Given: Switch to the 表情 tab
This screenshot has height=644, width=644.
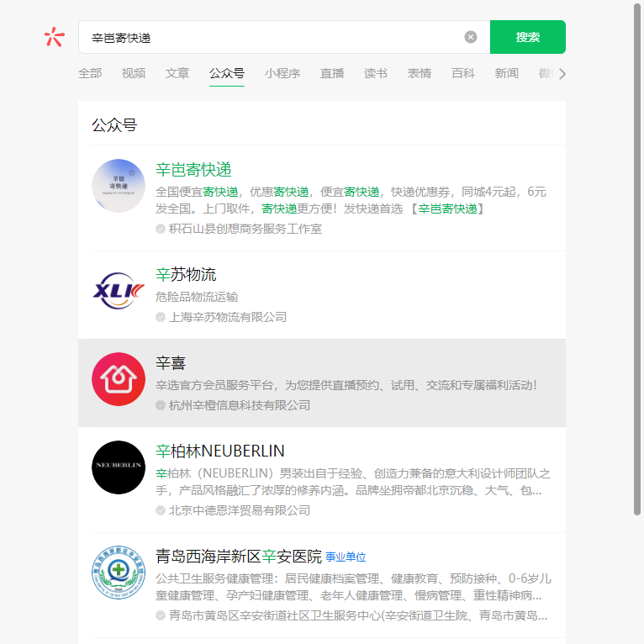Looking at the screenshot, I should coord(419,73).
